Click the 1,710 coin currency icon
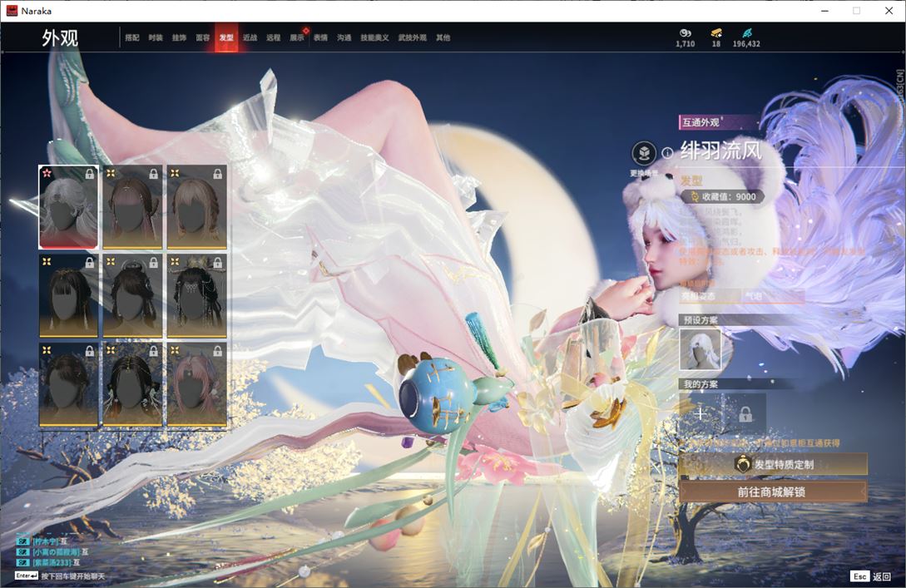This screenshot has width=906, height=588. 686,33
